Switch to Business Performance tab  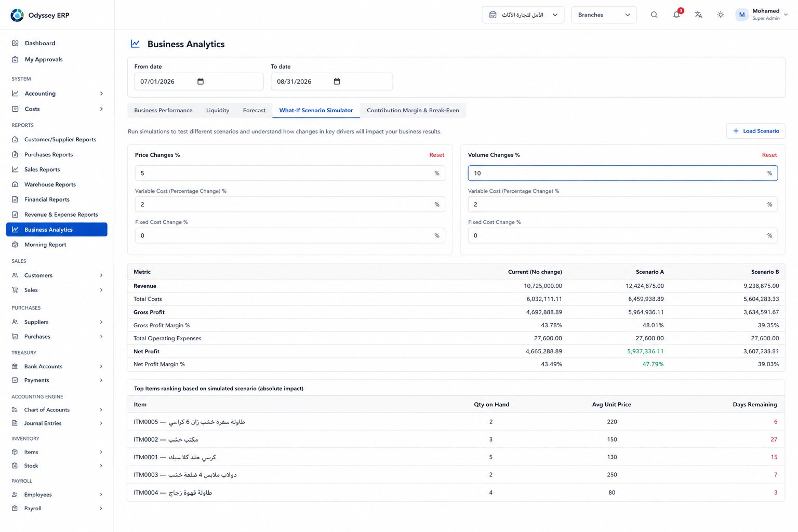click(163, 110)
